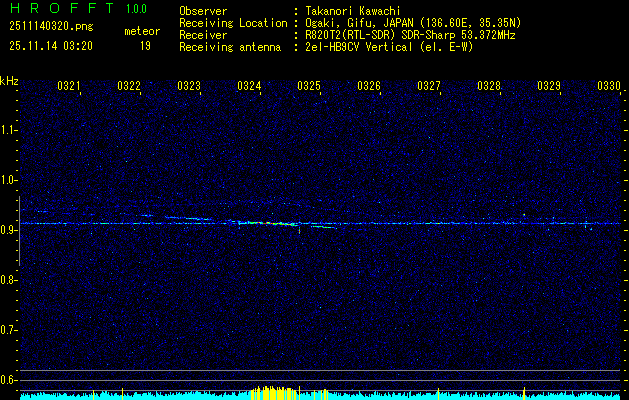Click the 0.9 frequency axis label
Viewport: 629px width, 400px height.
tap(9, 230)
